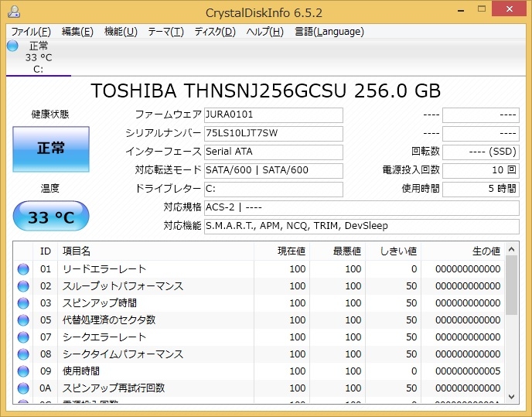Open the ファイル(F) menu
532x417 pixels.
coord(31,32)
